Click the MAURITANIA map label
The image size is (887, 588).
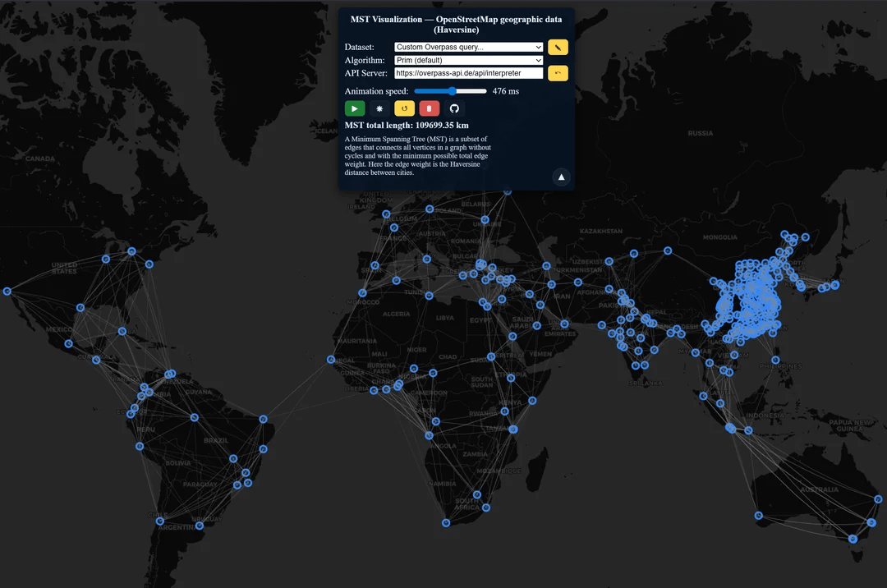[x=357, y=341]
